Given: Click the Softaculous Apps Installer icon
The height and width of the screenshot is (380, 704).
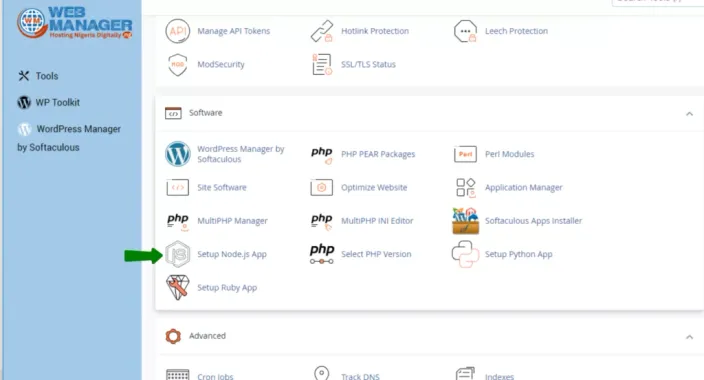Looking at the screenshot, I should click(466, 221).
